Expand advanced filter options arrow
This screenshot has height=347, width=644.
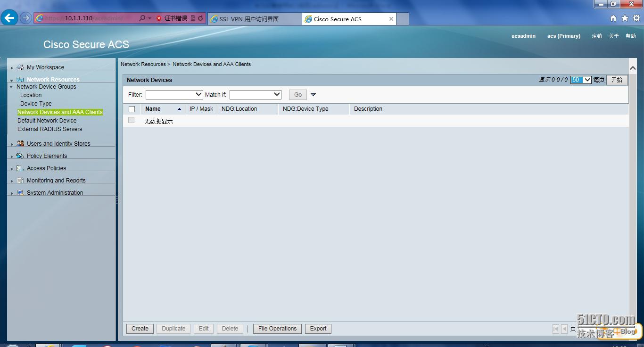tap(313, 95)
